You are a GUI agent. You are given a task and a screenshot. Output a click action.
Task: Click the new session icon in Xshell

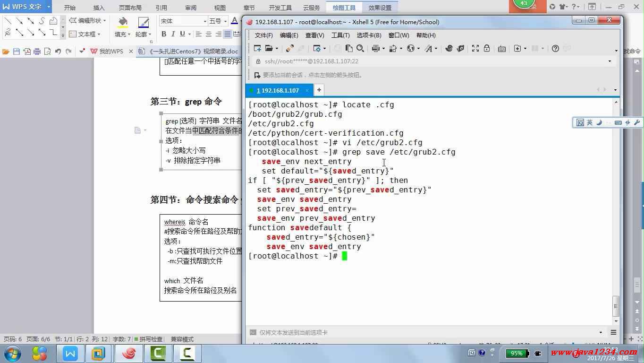point(257,48)
